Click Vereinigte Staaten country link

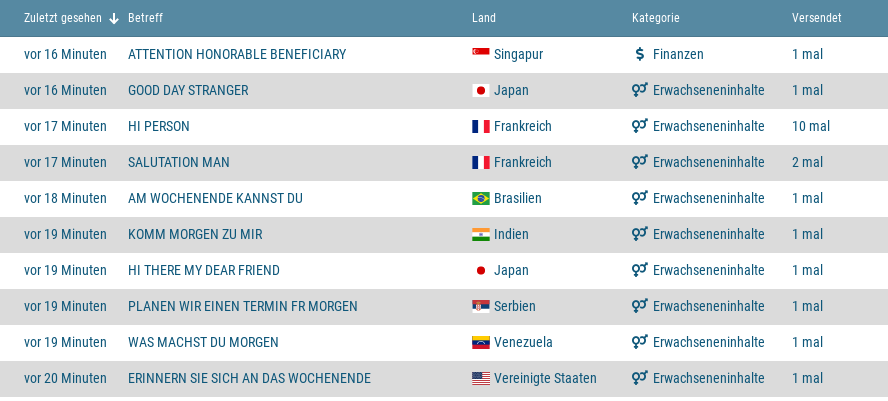click(545, 378)
